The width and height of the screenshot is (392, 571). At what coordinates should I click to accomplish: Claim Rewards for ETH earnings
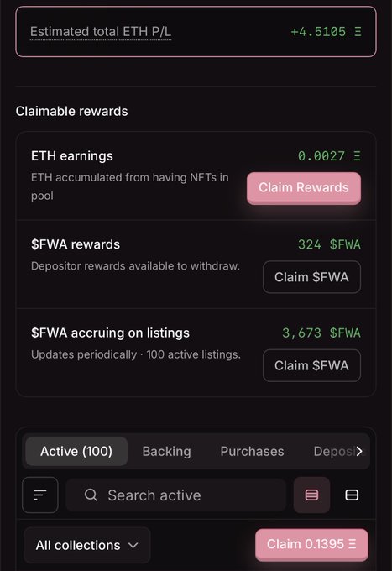304,188
